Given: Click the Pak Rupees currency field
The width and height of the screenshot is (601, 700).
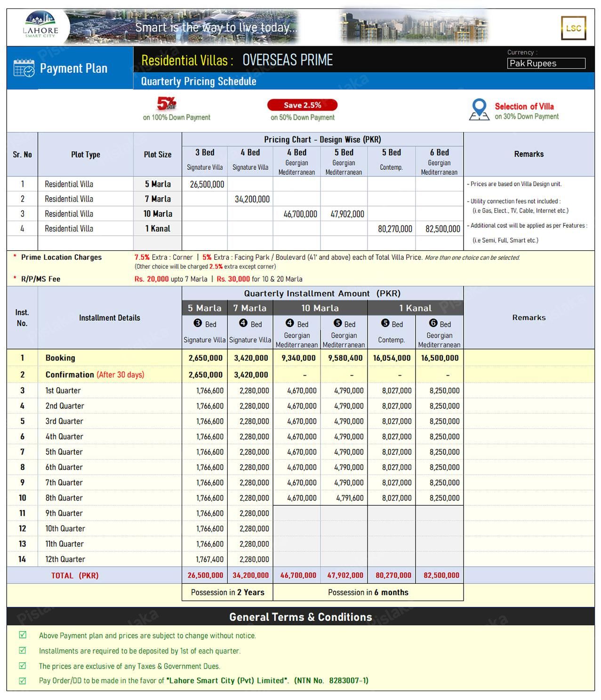Looking at the screenshot, I should coord(546,64).
